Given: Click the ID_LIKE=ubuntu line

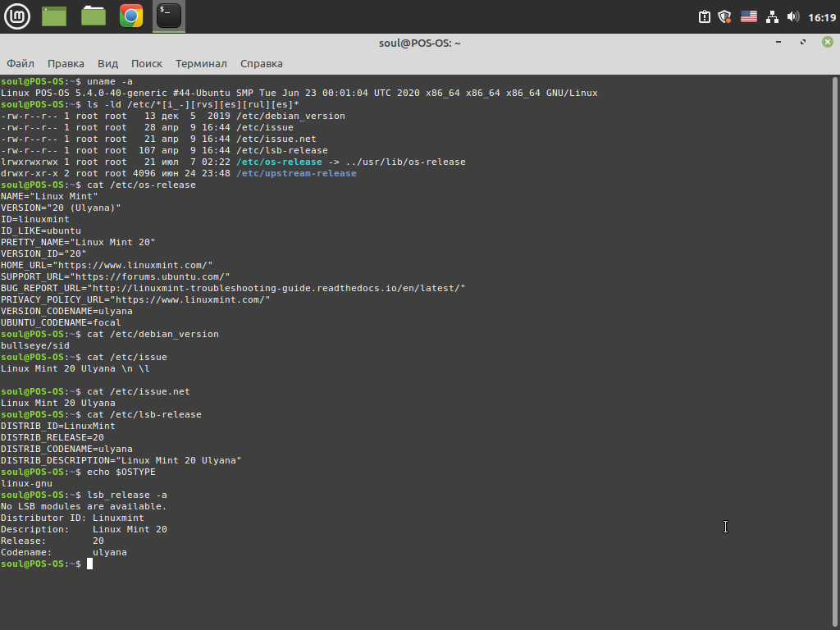Looking at the screenshot, I should pos(41,231).
